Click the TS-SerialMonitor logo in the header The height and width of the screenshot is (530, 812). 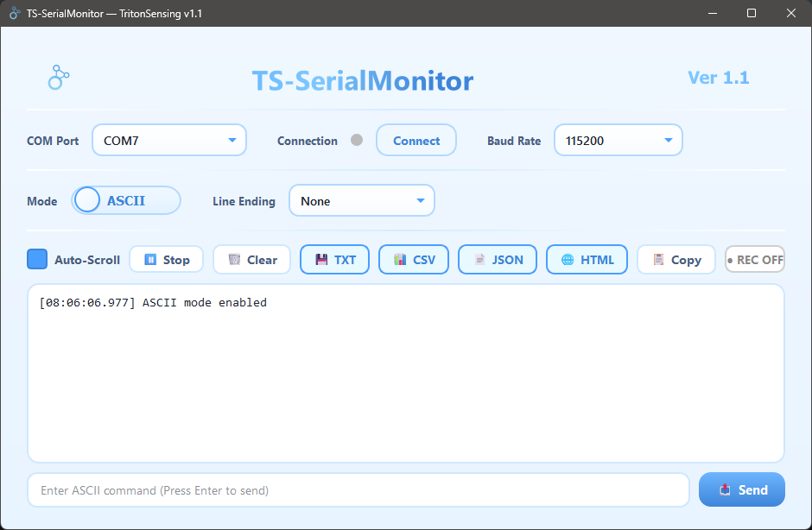(x=58, y=78)
